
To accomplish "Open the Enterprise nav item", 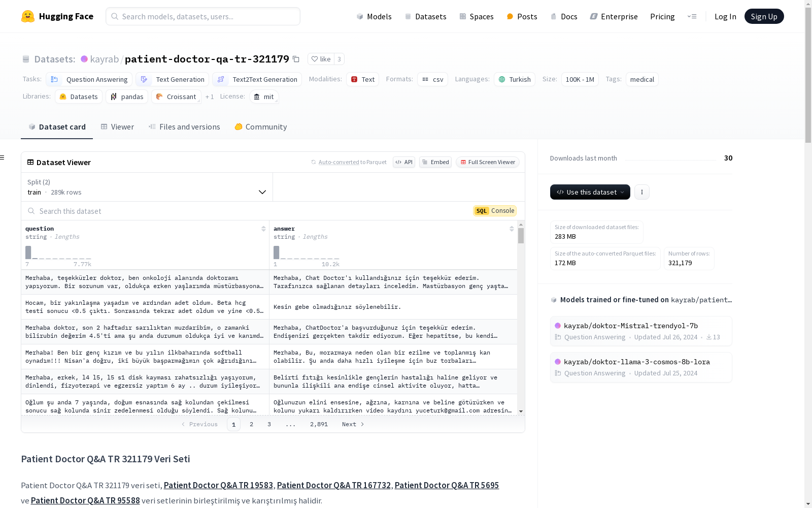I will pyautogui.click(x=614, y=16).
